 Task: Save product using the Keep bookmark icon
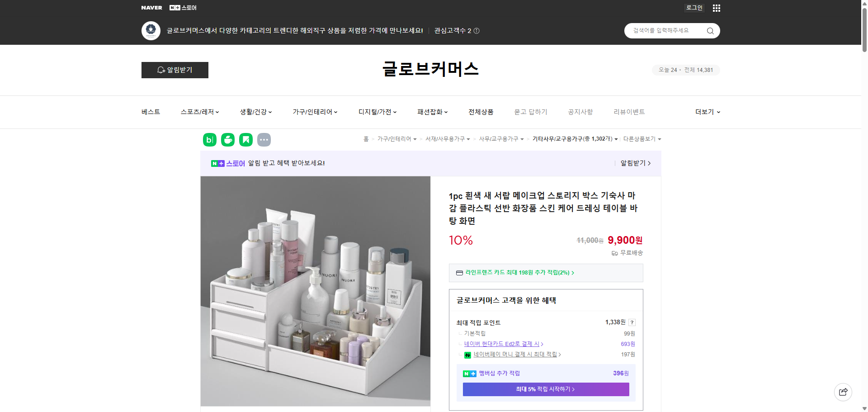(245, 140)
